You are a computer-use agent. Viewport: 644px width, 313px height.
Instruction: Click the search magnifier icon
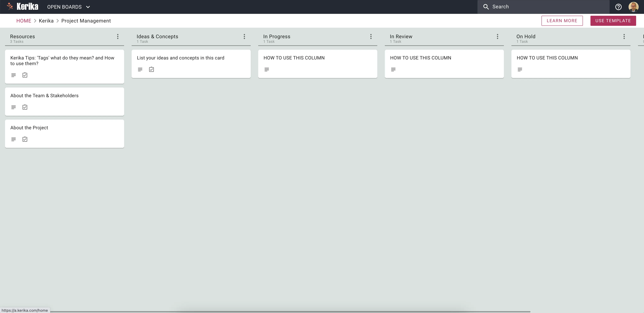point(486,7)
